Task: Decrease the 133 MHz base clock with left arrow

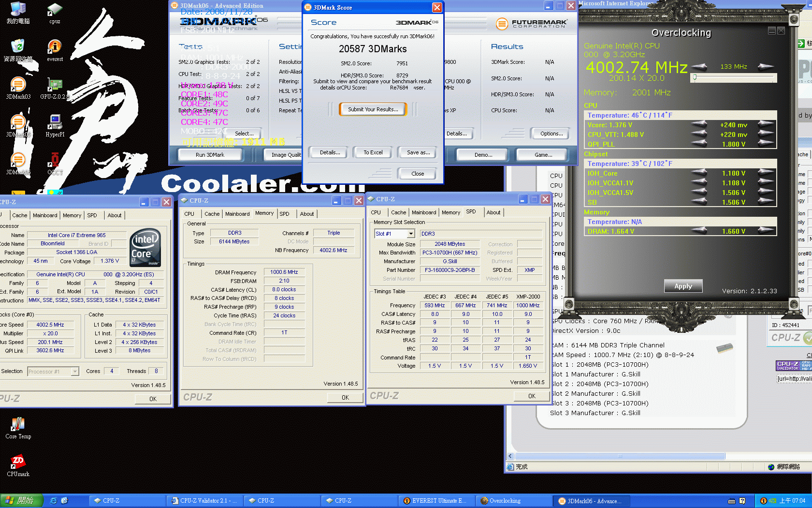Action: (x=699, y=66)
